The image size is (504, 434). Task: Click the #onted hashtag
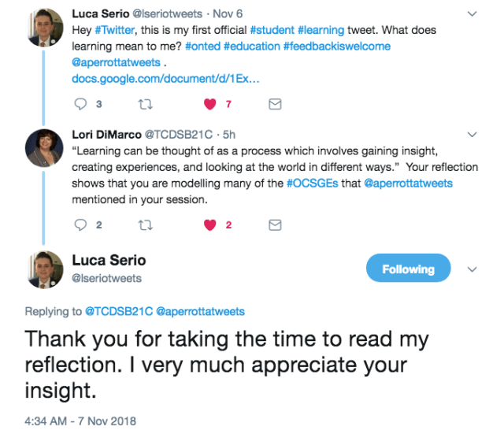pyautogui.click(x=205, y=46)
